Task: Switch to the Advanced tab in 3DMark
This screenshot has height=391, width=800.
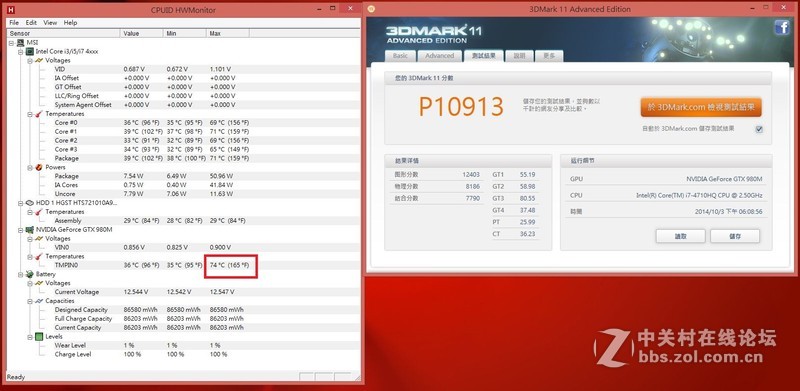Action: coord(439,56)
